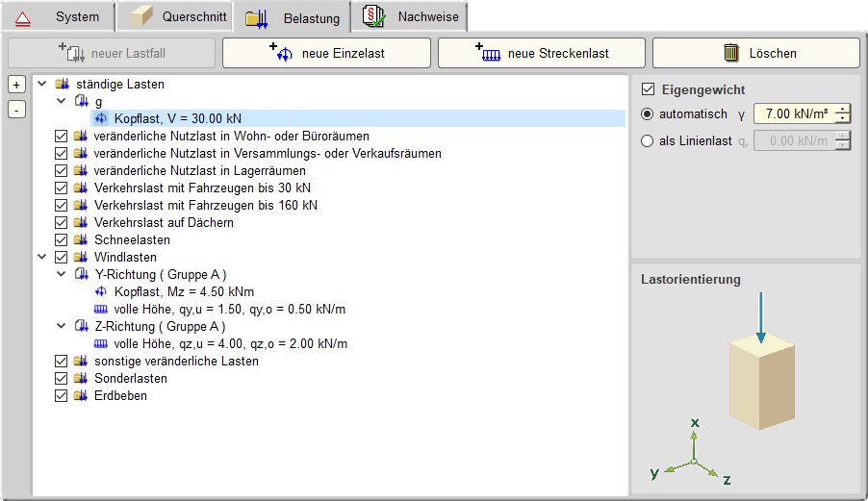868x501 pixels.
Task: Click the line load icon beside qz,u = 4.00
Action: click(x=102, y=343)
